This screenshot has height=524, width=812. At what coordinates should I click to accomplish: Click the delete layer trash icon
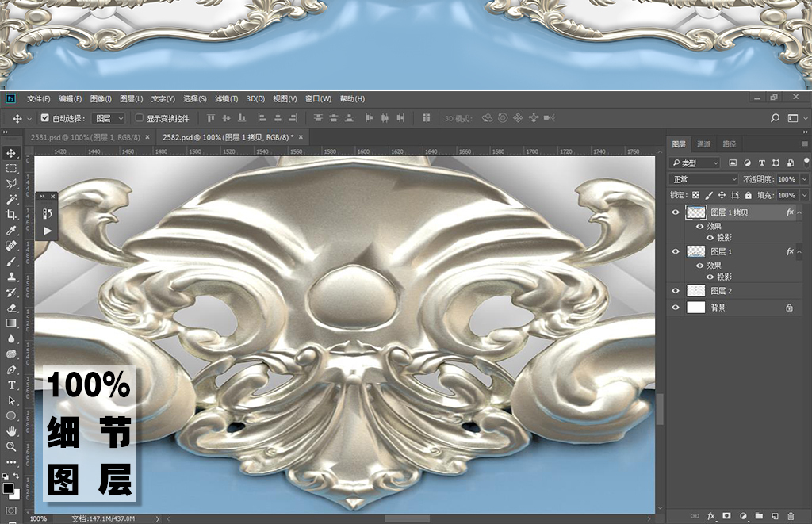(791, 516)
